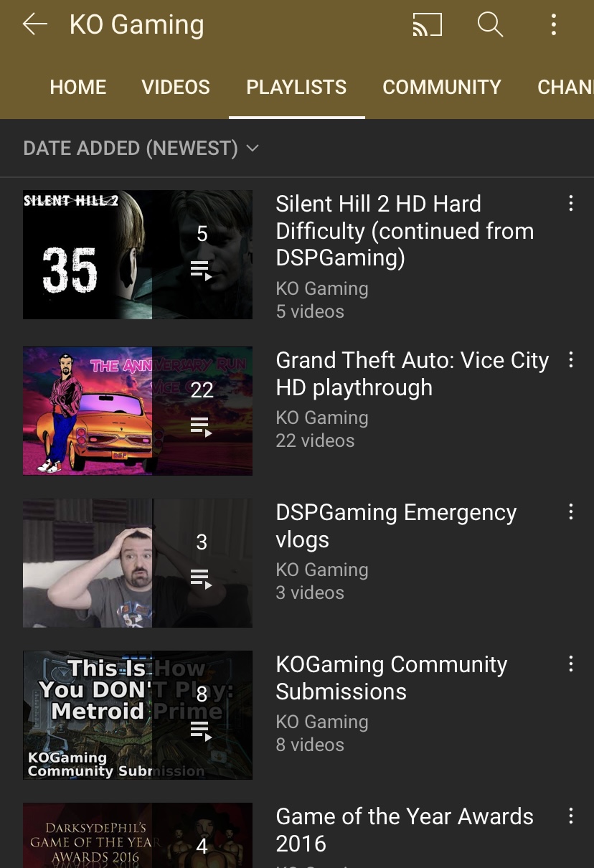Open options for DSPGaming Emergency vlogs
Screen dimensions: 594x868
pos(570,511)
